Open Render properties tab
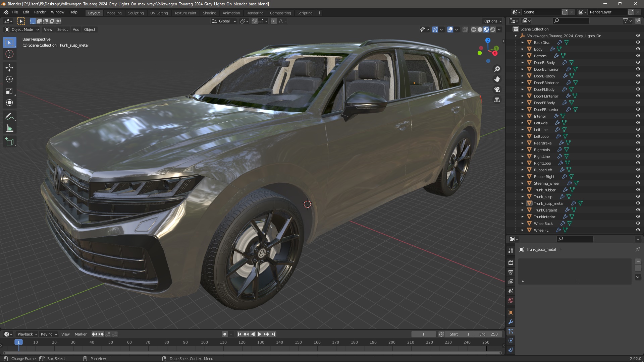Image resolution: width=644 pixels, height=362 pixels. tap(511, 263)
